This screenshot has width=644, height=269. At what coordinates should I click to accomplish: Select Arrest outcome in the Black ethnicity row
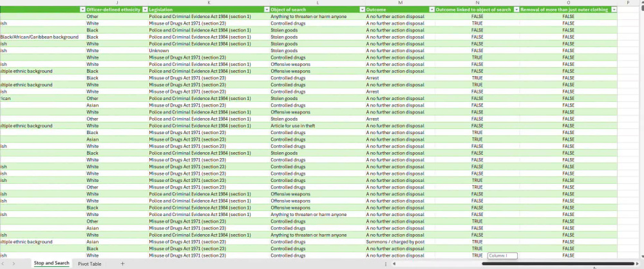[401, 78]
